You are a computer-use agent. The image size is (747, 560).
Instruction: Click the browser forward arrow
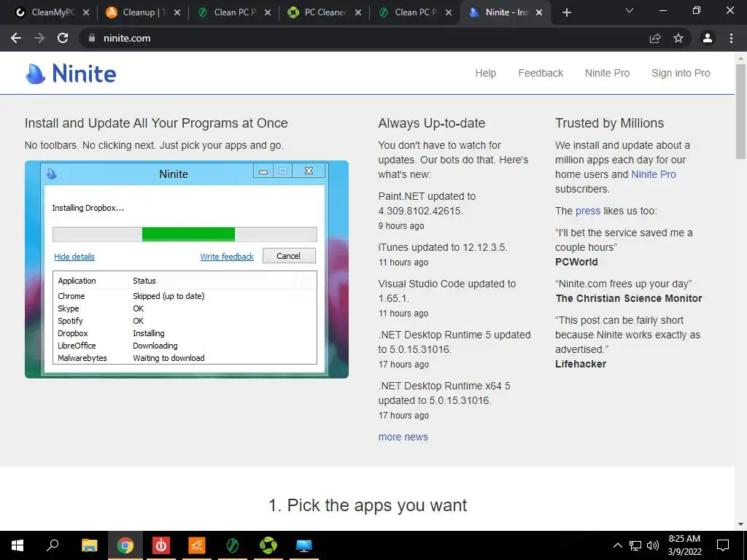[x=39, y=38]
